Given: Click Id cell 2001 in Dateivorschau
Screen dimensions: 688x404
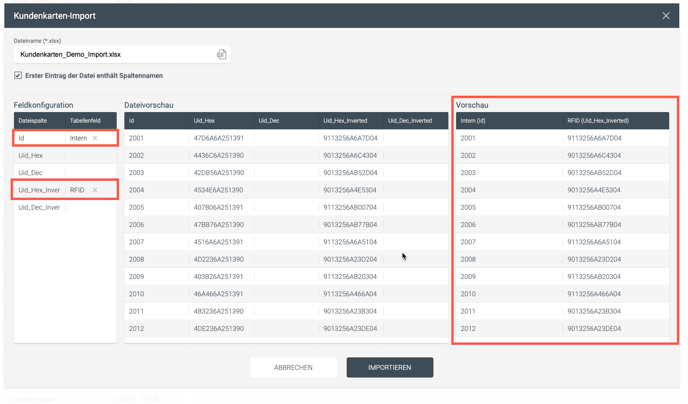Looking at the screenshot, I should click(x=136, y=138).
